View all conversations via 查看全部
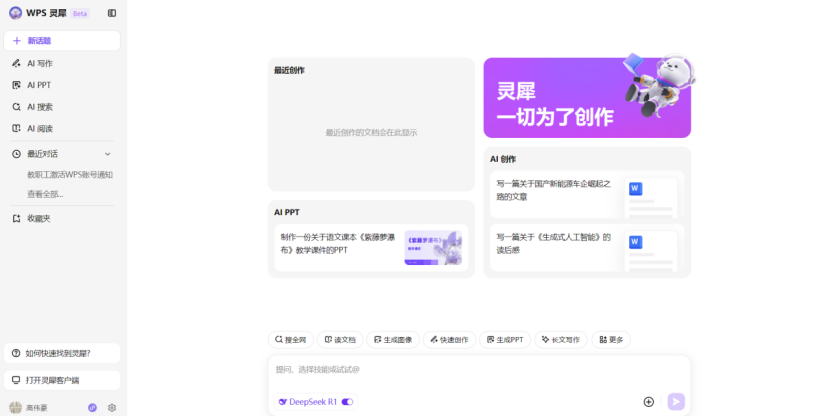The width and height of the screenshot is (830, 417). click(45, 194)
